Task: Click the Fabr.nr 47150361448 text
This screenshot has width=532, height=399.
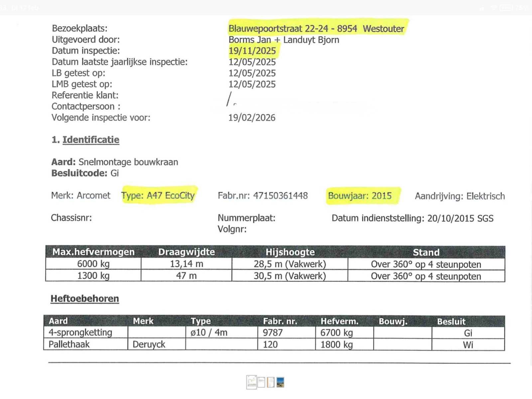Action: coord(263,196)
